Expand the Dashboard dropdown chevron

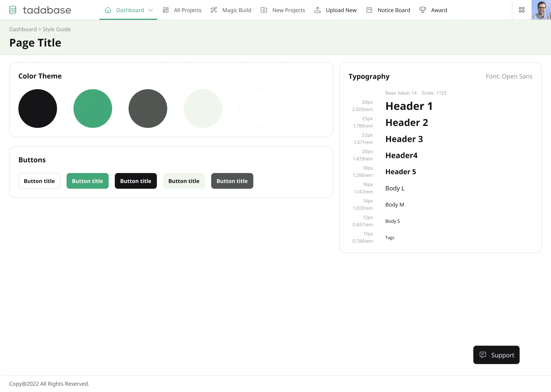pos(151,10)
